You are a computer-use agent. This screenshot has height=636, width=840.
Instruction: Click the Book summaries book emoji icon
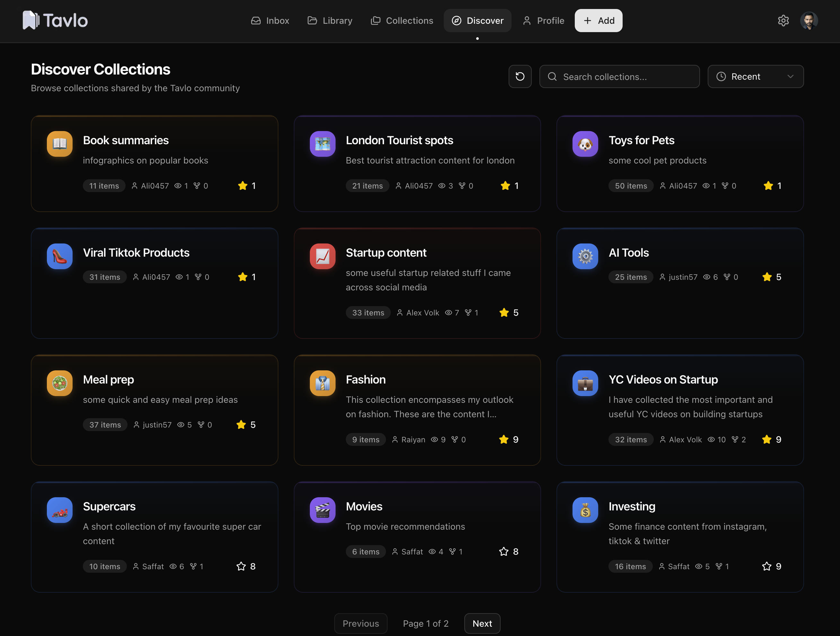(60, 144)
